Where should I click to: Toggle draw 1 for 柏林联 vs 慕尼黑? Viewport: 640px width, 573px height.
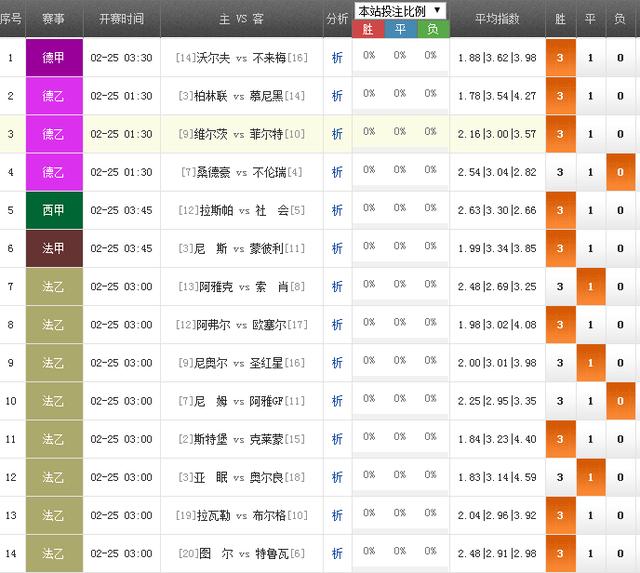[x=590, y=96]
